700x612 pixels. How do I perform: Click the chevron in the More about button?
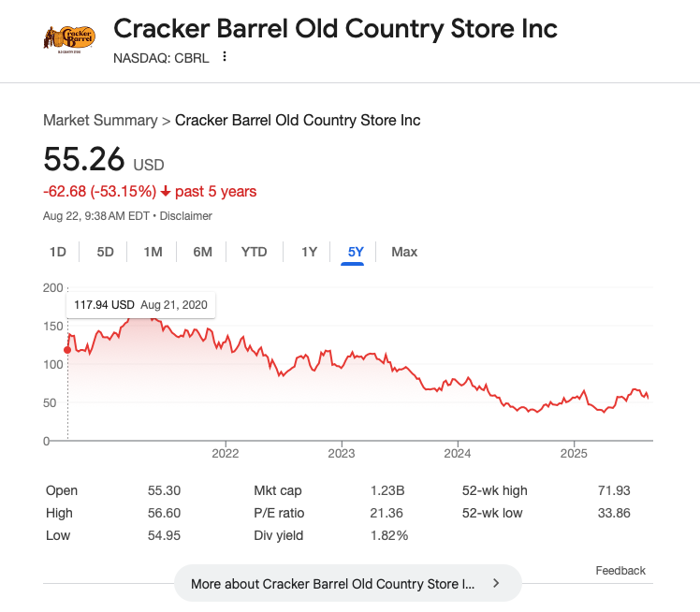click(x=496, y=583)
